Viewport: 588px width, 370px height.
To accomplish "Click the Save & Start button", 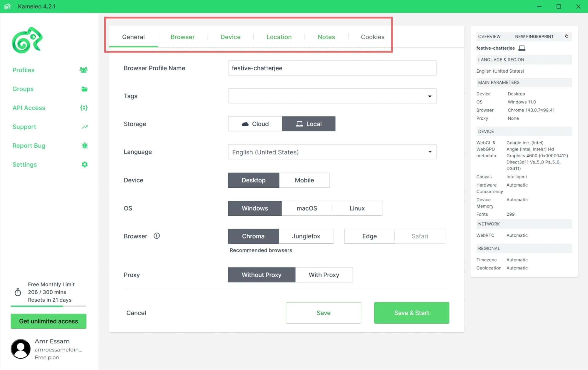I will coord(412,313).
